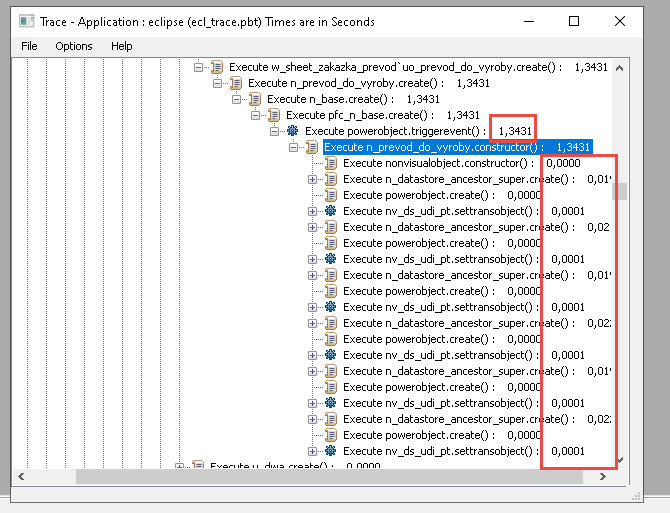Expand the u_dwa.create() node

pos(179,466)
